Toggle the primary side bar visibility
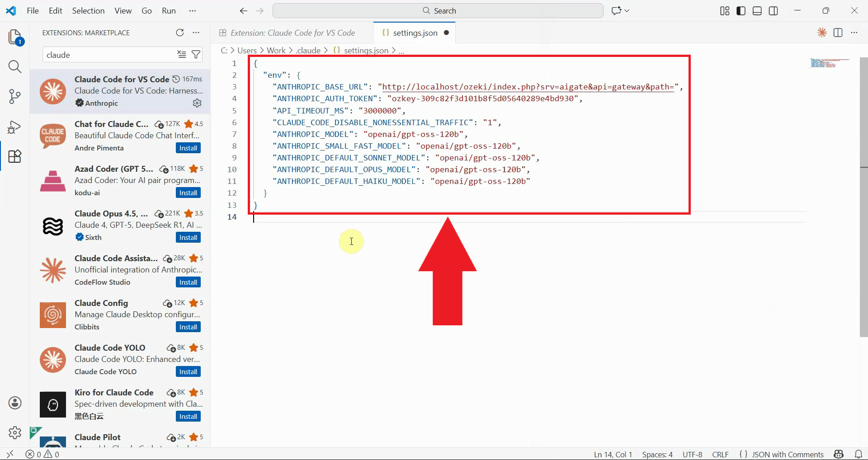This screenshot has width=868, height=460. click(741, 11)
